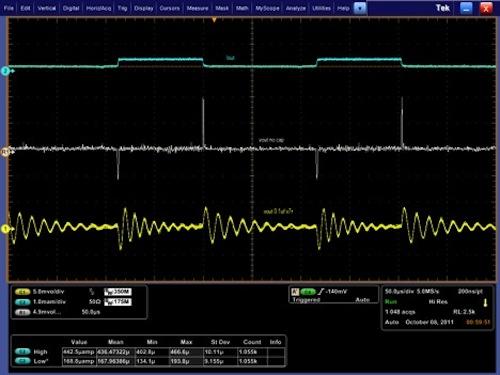This screenshot has width=500, height=375.
Task: Open the Trig menu
Action: (x=122, y=8)
